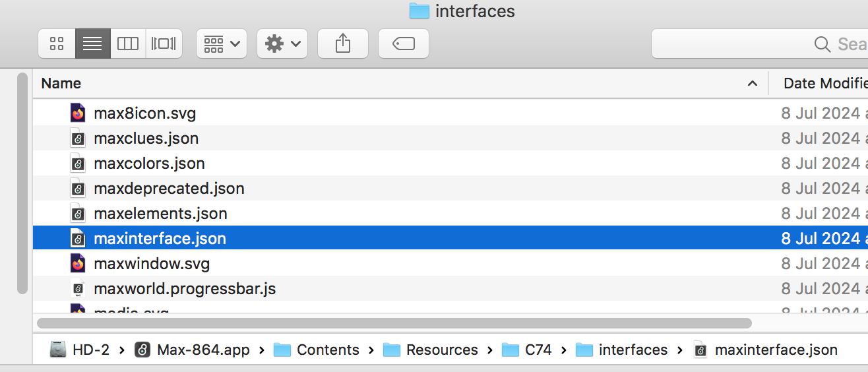The height and width of the screenshot is (372, 868).
Task: Switch to gallery view in Finder toolbar
Action: click(164, 44)
